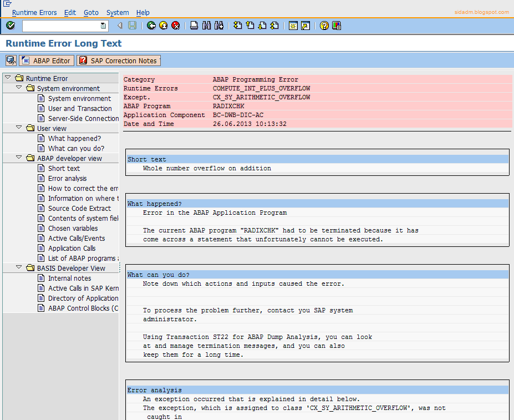Click the Save diskette icon
Image resolution: width=514 pixels, height=420 pixels.
(x=132, y=26)
